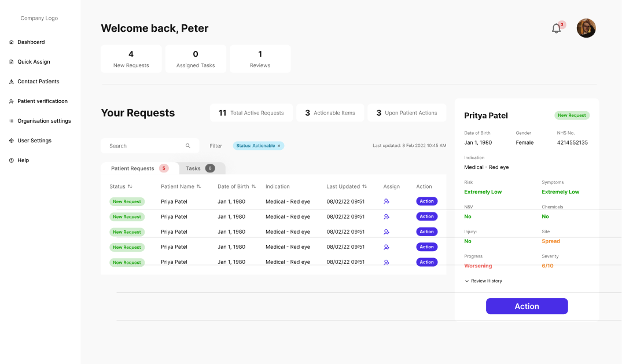Go to Organisation settings in sidebar
Viewport: 622px width, 364px height.
pyautogui.click(x=44, y=121)
